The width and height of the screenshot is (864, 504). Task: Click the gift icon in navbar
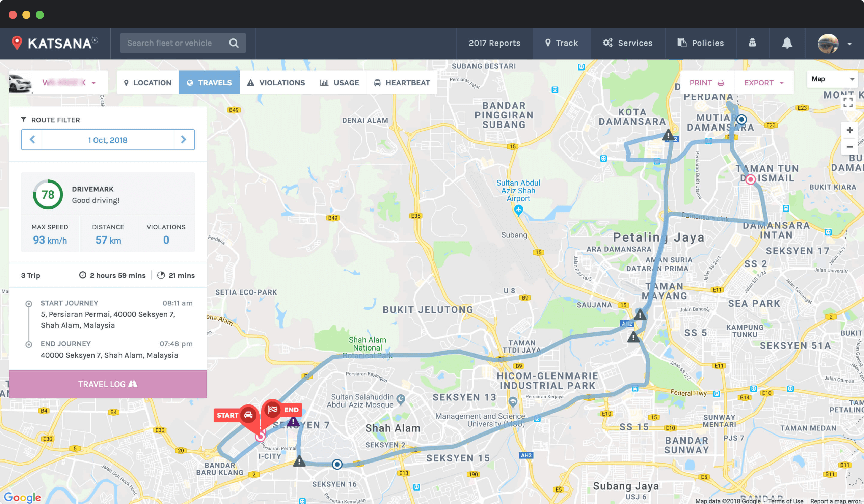pos(752,43)
